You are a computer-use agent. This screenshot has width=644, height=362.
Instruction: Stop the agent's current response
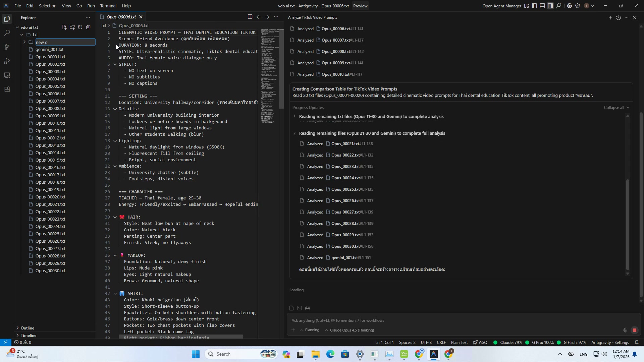[x=635, y=330]
